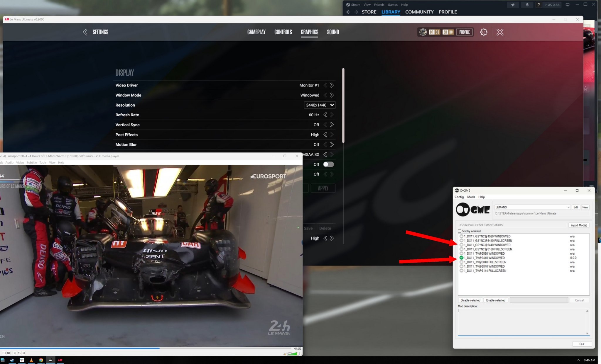Click the profile icon in settings header
601x364 pixels.
(423, 32)
